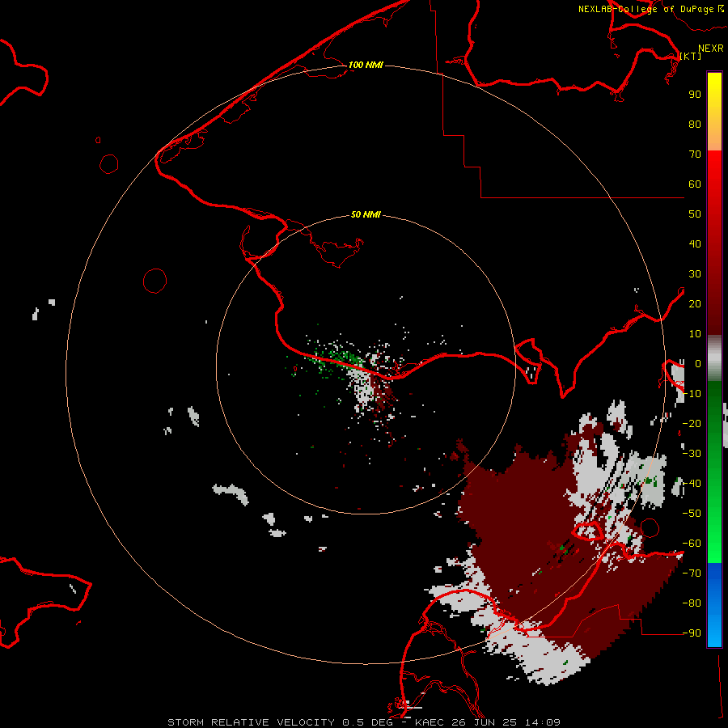Click the positive 10 scale value
Viewport: 728px width, 728px height.
tap(695, 334)
